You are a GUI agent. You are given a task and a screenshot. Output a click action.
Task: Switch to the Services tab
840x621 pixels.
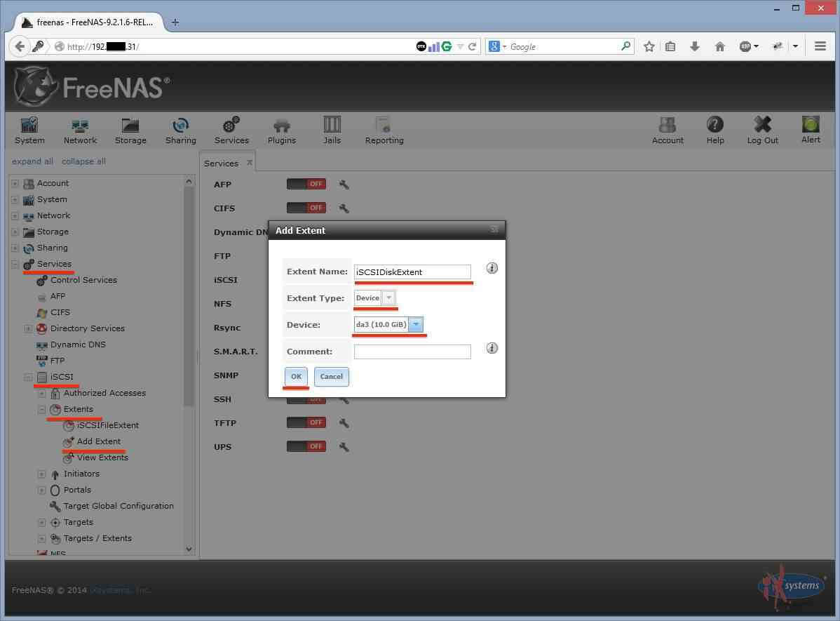pyautogui.click(x=221, y=163)
